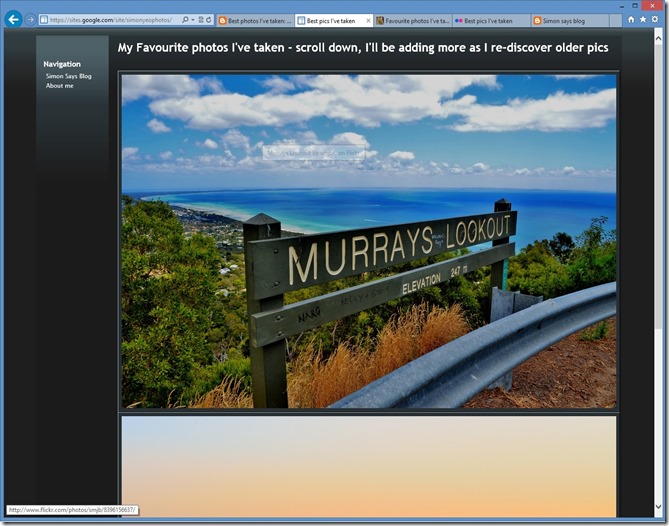
Task: Close the browser window with red X
Action: (x=652, y=6)
